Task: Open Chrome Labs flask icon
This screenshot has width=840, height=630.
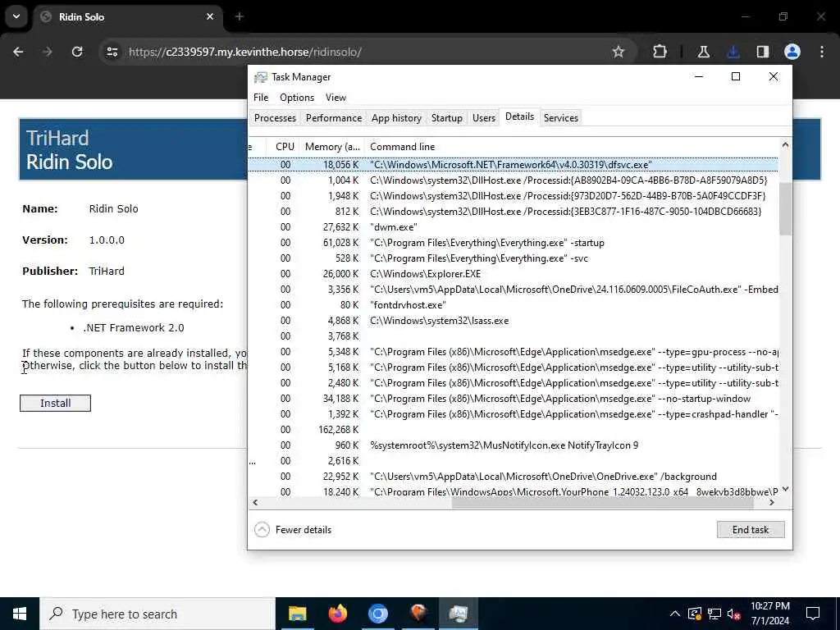Action: point(703,52)
